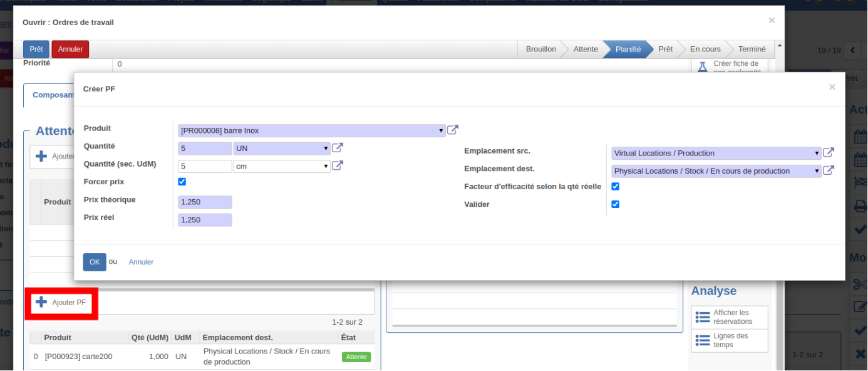The height and width of the screenshot is (371, 868).
Task: Uncheck the Valider checkbox
Action: (615, 204)
